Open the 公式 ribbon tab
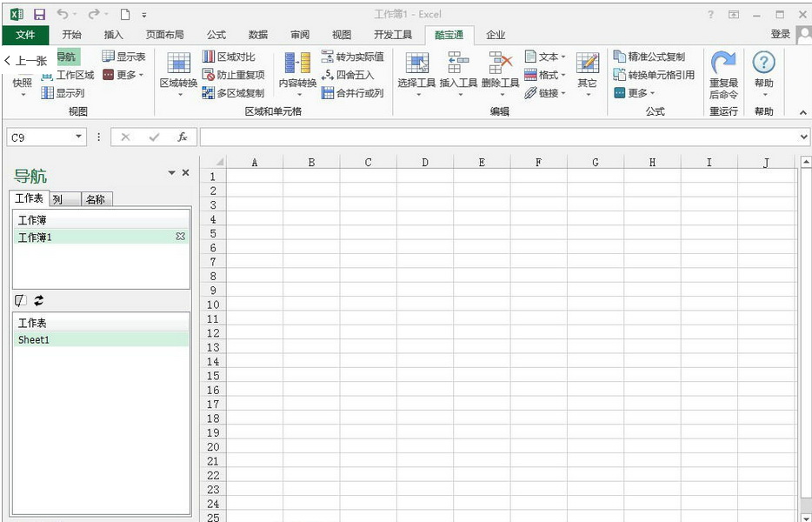The image size is (812, 522). pos(216,35)
